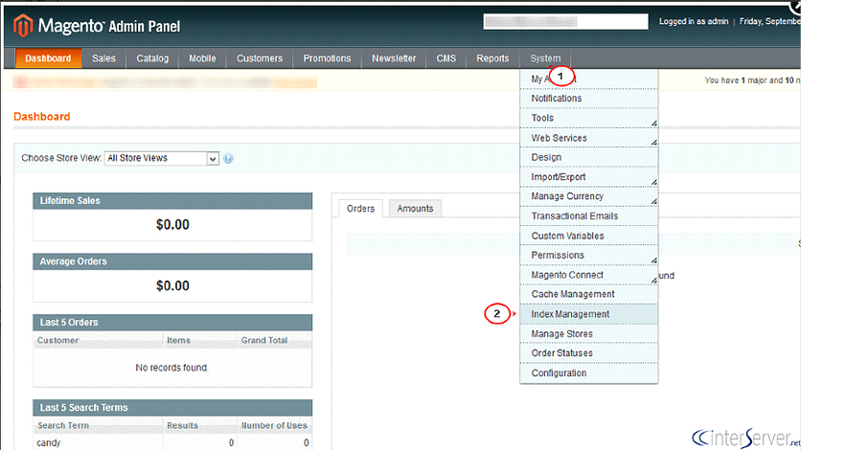Open the Promotions menu
This screenshot has height=451, width=868.
(x=327, y=58)
